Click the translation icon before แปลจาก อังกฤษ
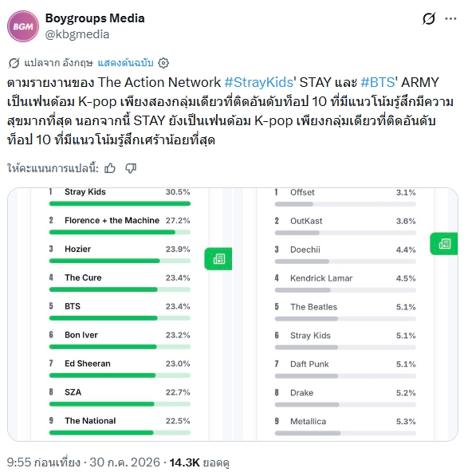Image resolution: width=468 pixels, height=476 pixels. pos(14,63)
